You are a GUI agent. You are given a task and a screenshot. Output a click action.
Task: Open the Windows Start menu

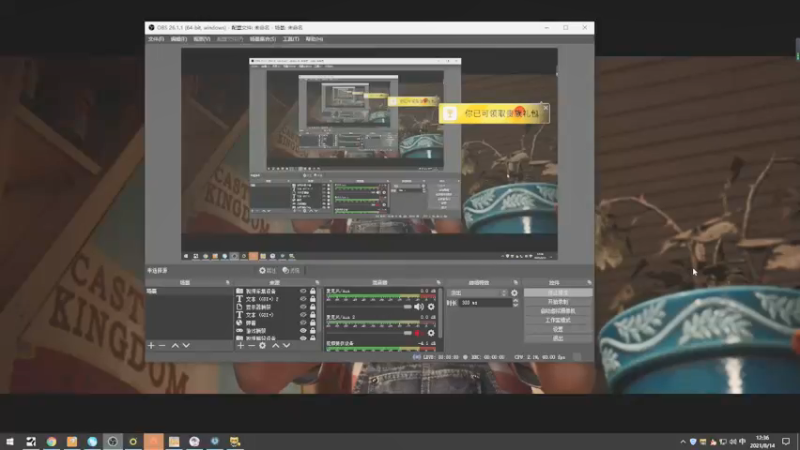(10, 441)
